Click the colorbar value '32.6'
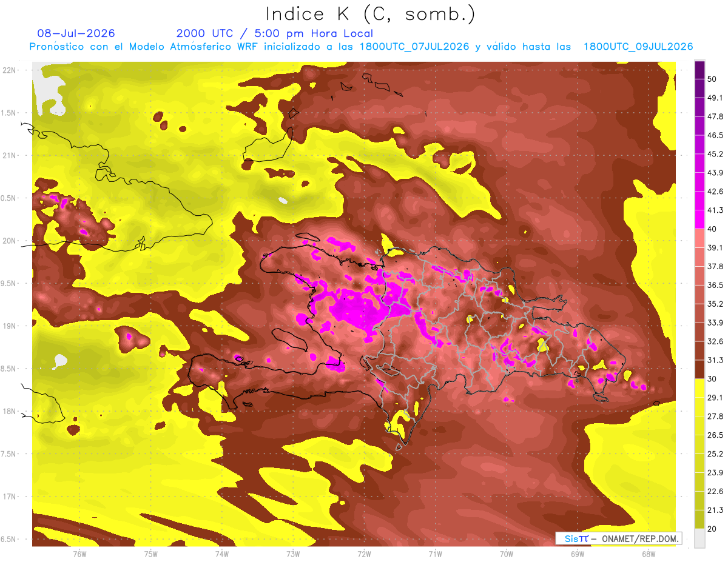This screenshot has height=562, width=728. [x=715, y=341]
